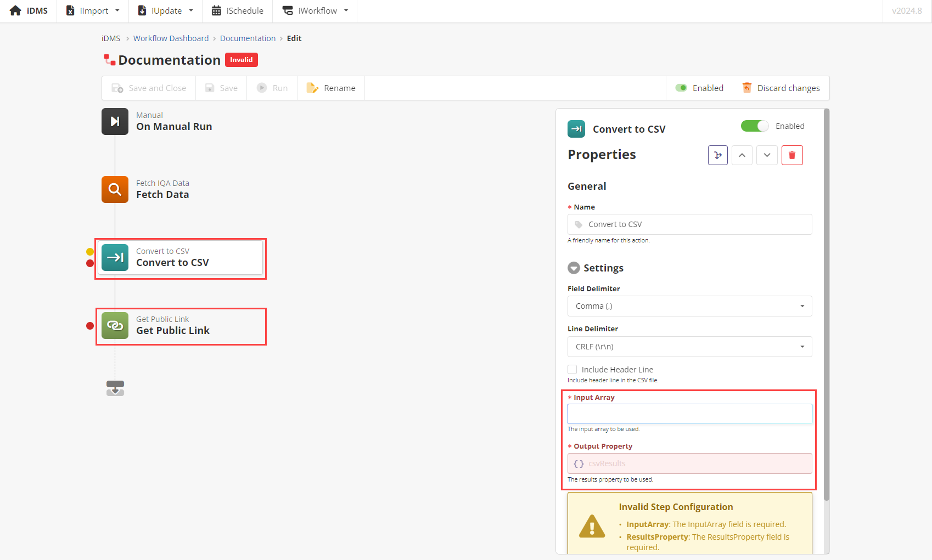Screen dimensions: 932x560
Task: Delete the step with red trash icon
Action: pyautogui.click(x=791, y=155)
